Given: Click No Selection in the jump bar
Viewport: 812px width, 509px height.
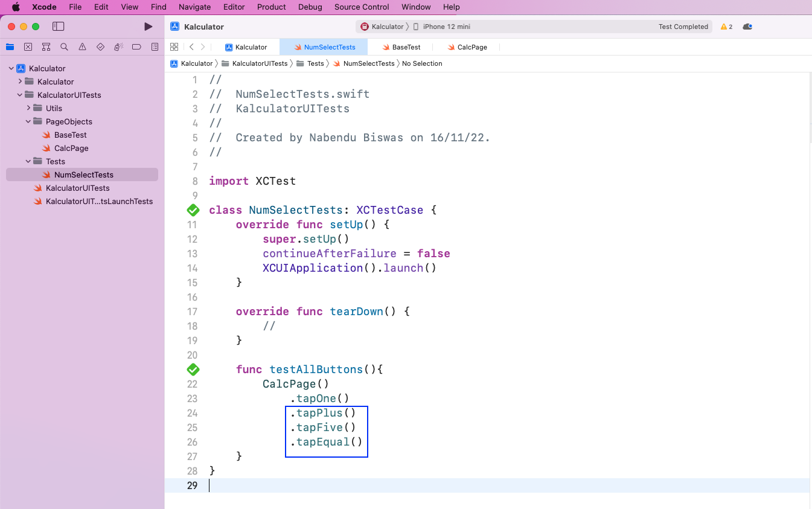Looking at the screenshot, I should [x=422, y=63].
